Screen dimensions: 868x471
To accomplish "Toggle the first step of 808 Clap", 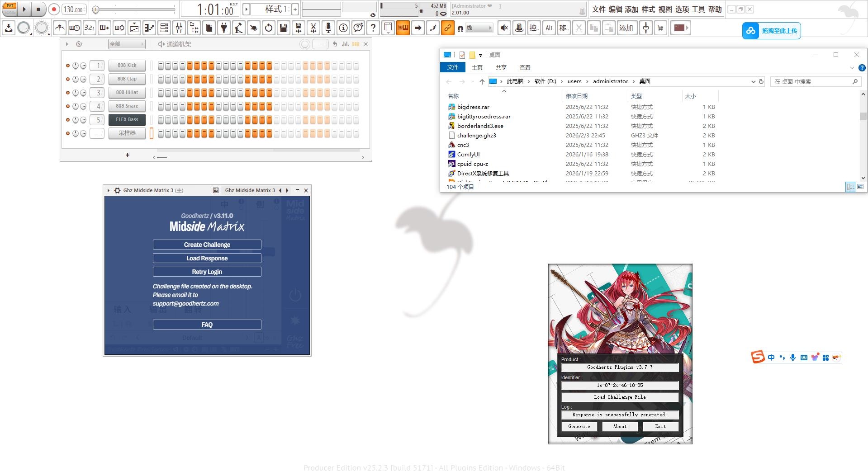I will (161, 79).
